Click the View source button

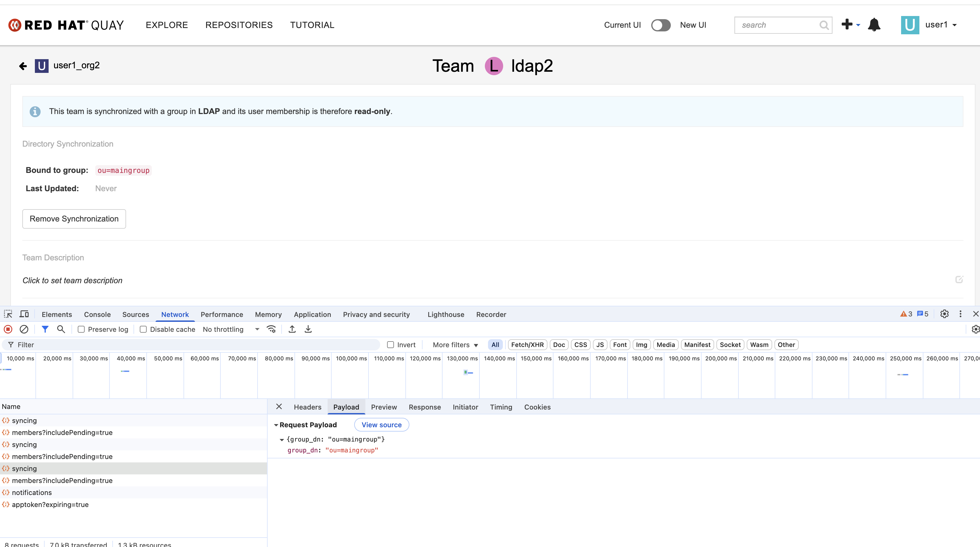pos(381,425)
